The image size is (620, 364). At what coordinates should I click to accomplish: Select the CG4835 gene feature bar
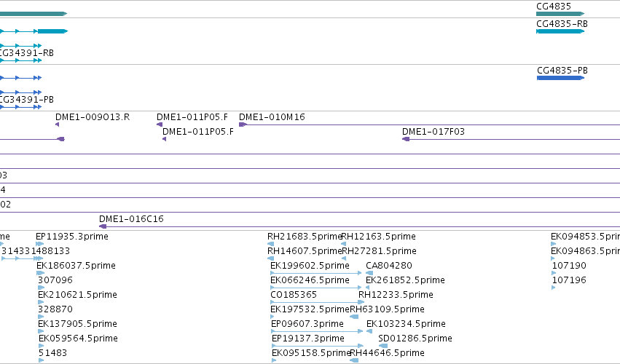[x=560, y=14]
